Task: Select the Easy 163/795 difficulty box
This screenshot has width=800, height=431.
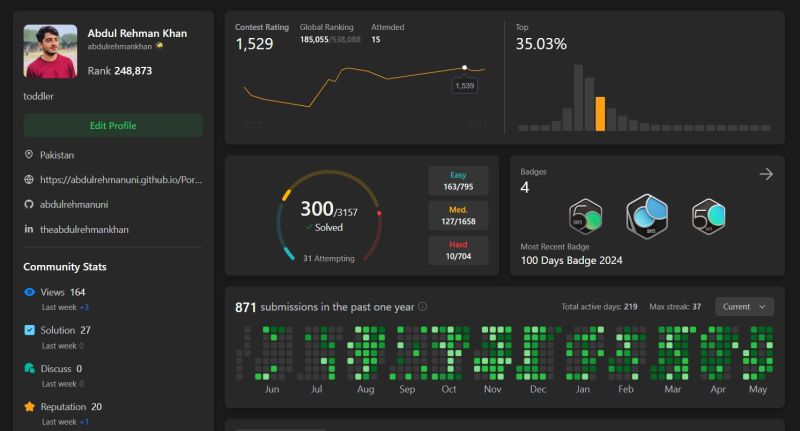Action: pos(458,181)
